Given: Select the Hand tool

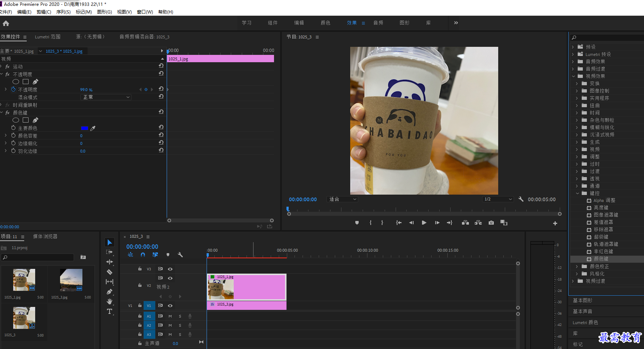Looking at the screenshot, I should [x=110, y=301].
